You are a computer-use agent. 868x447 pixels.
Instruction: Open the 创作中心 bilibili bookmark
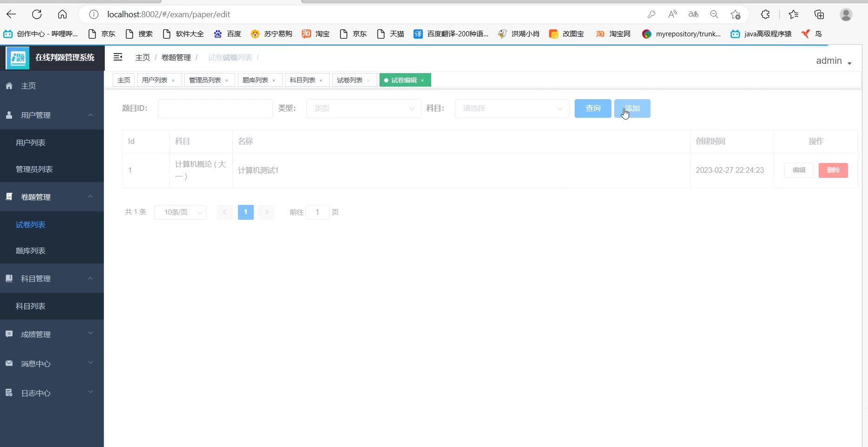click(x=41, y=34)
